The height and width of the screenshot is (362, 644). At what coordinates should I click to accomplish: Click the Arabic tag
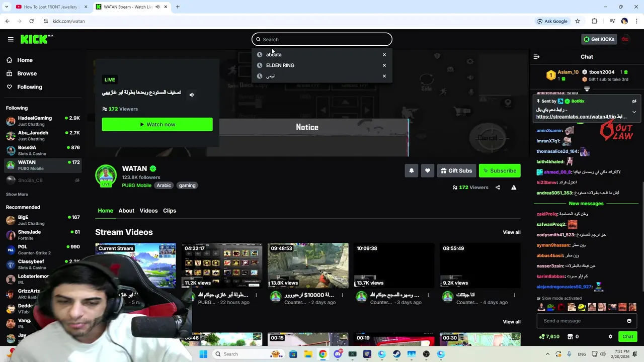[x=164, y=186]
